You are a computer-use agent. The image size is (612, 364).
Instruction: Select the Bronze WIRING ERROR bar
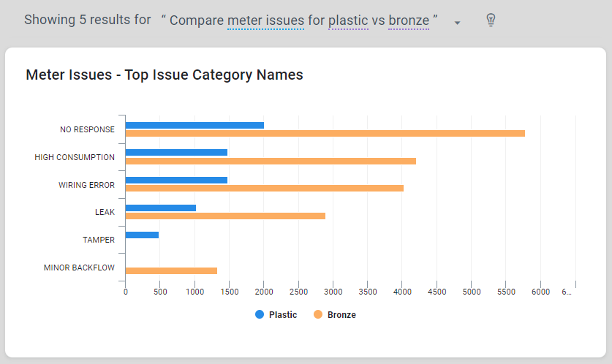[265, 188]
